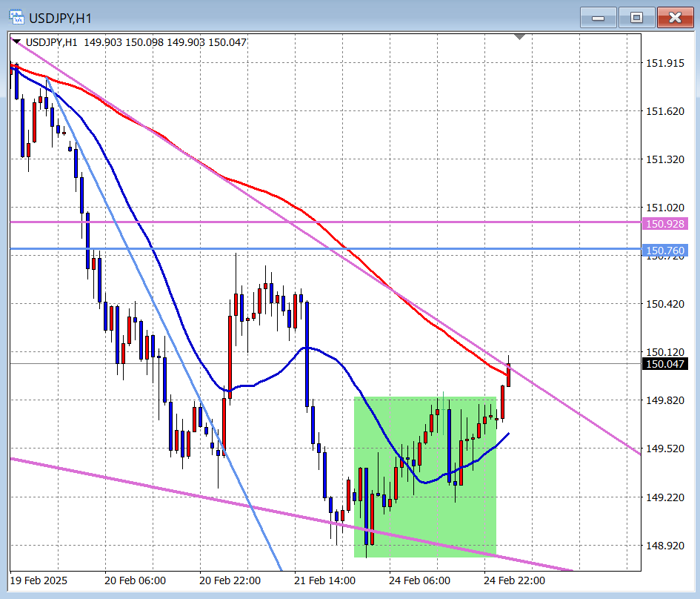
Task: Click the 20 Feb 06:00 time label
Action: 135,580
